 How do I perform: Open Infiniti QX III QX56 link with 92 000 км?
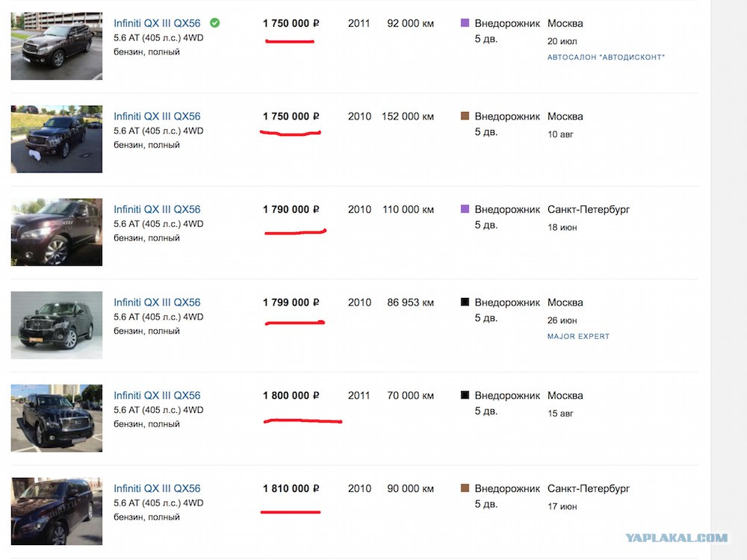tap(157, 23)
